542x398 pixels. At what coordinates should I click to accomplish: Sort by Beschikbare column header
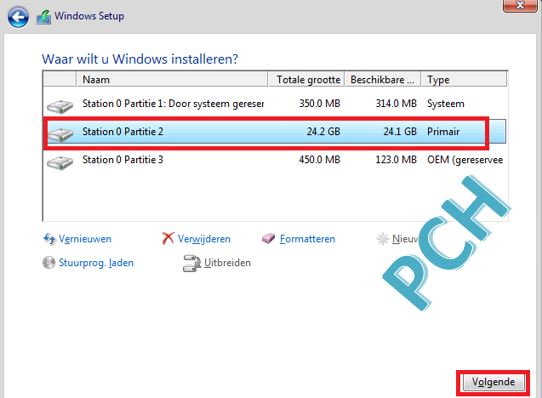click(383, 80)
